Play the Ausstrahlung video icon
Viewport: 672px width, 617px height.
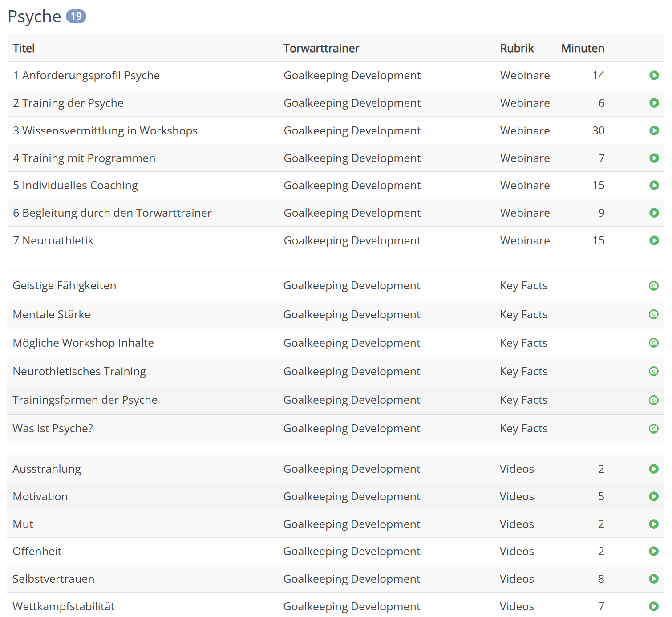(x=653, y=469)
